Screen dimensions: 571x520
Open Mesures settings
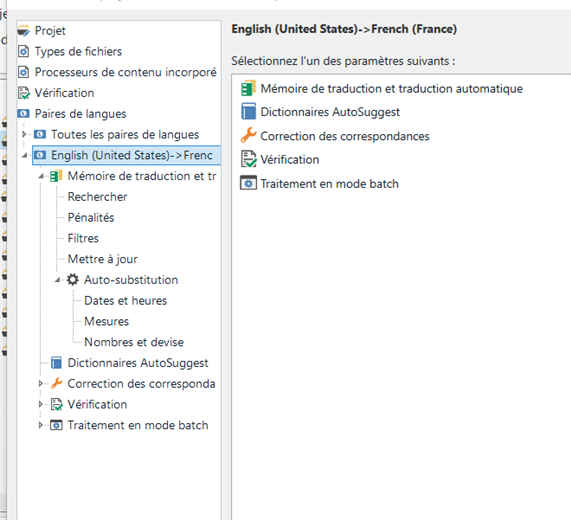107,322
